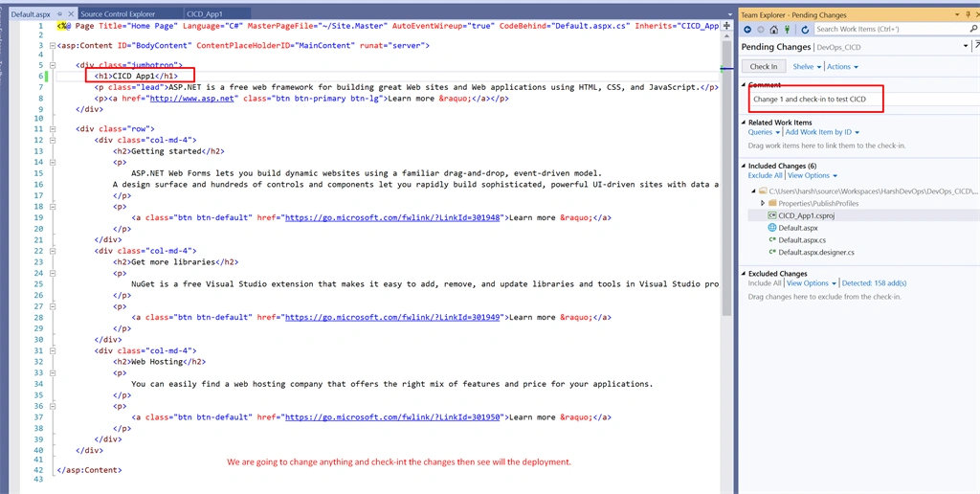Viewport: 980px width, 494px height.
Task: Click the h1 CICD App1 code line
Action: (x=136, y=77)
